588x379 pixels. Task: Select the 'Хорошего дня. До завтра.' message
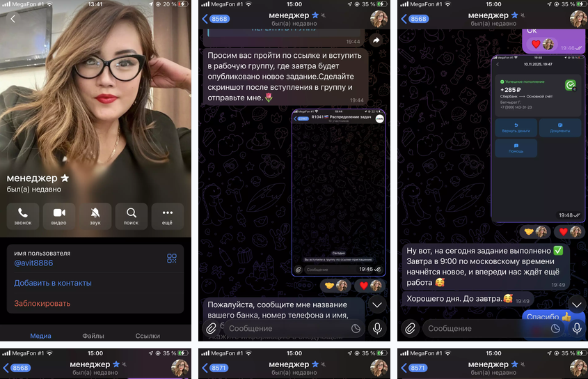468,299
